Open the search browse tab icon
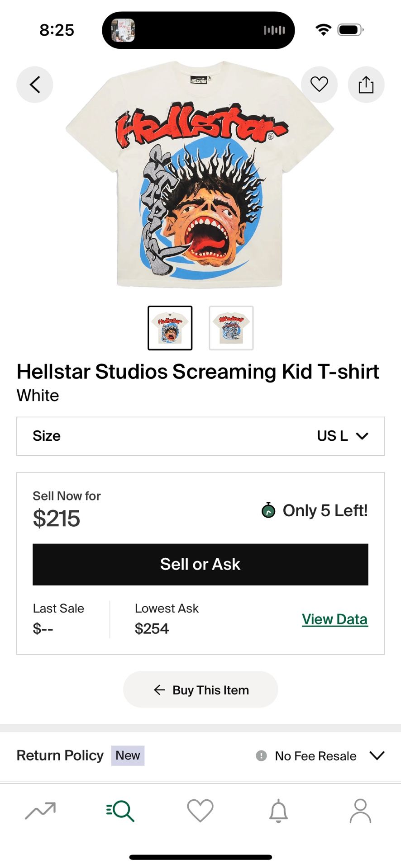This screenshot has height=868, width=401. [x=120, y=811]
